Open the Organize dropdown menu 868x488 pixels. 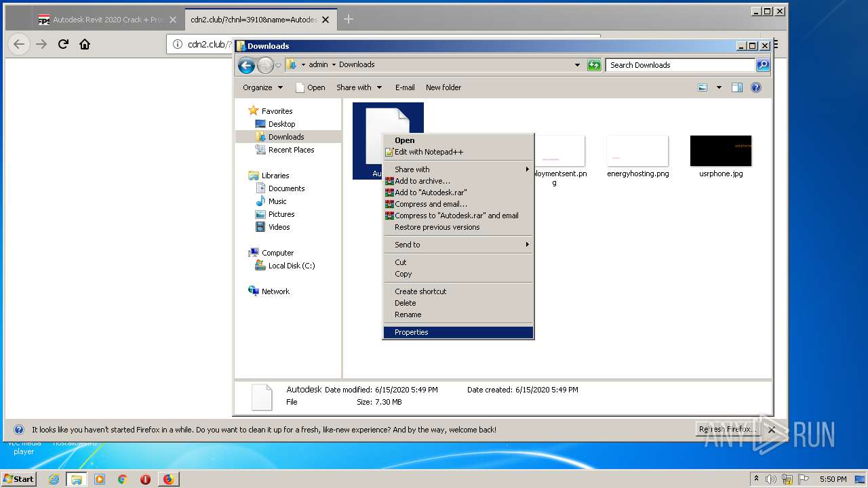(x=262, y=87)
